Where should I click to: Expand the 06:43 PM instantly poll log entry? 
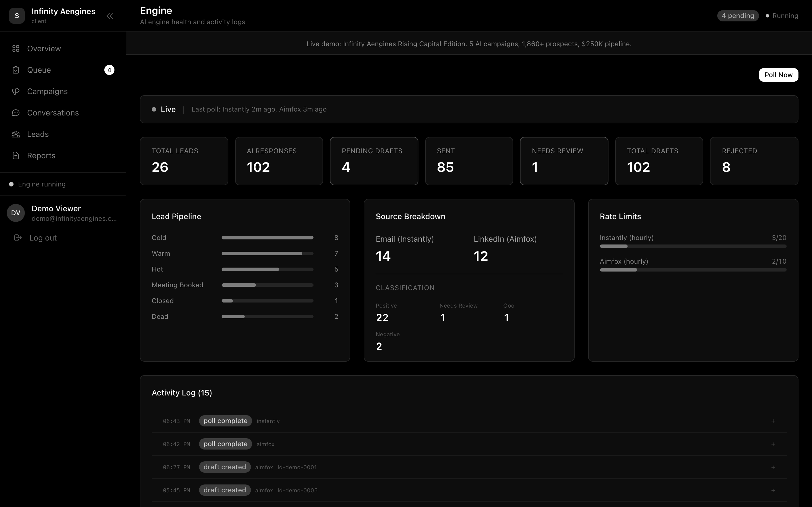(x=773, y=421)
